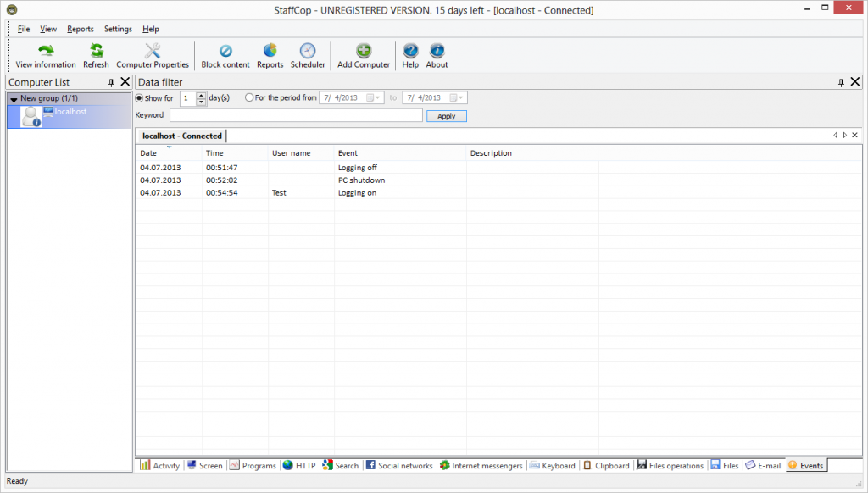
Task: Select the 'Show for' days radio button
Action: point(140,98)
